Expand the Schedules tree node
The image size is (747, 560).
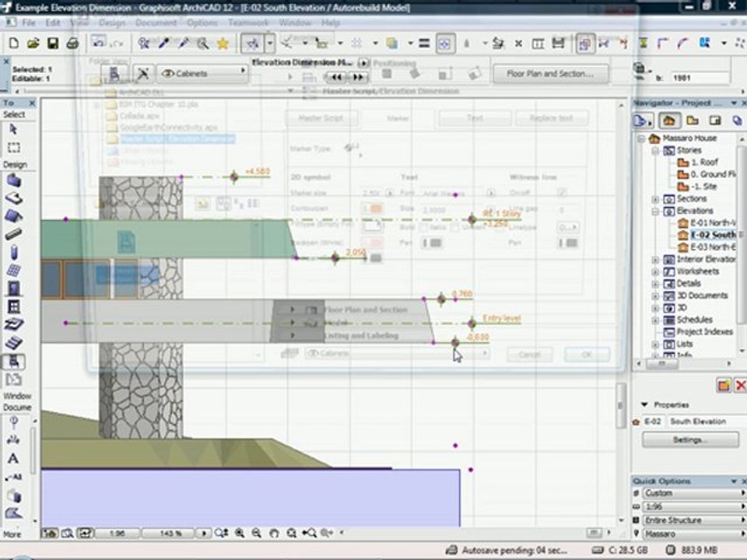point(655,320)
